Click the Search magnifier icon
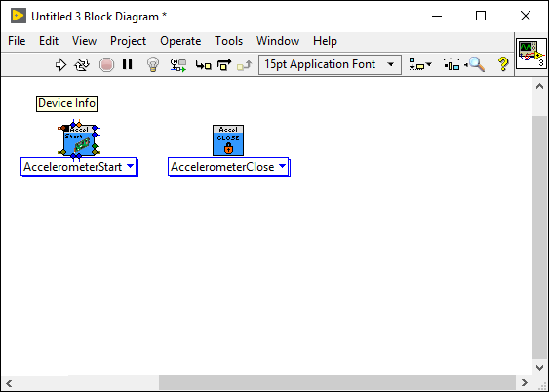The width and height of the screenshot is (549, 392). click(x=476, y=64)
